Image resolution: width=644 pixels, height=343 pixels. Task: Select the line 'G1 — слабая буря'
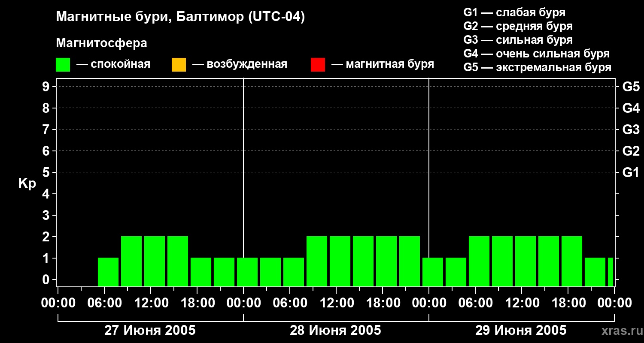tap(514, 12)
